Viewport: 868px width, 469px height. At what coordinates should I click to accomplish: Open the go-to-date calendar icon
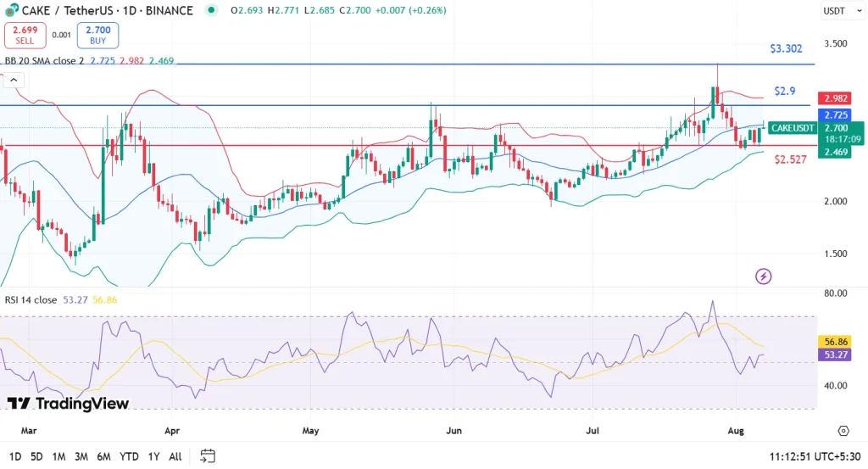pyautogui.click(x=209, y=456)
